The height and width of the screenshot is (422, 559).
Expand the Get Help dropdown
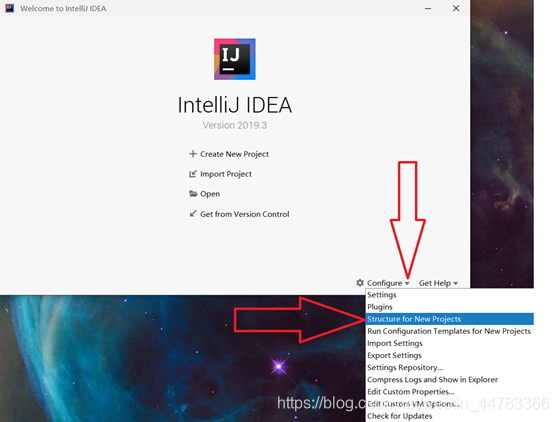435,283
